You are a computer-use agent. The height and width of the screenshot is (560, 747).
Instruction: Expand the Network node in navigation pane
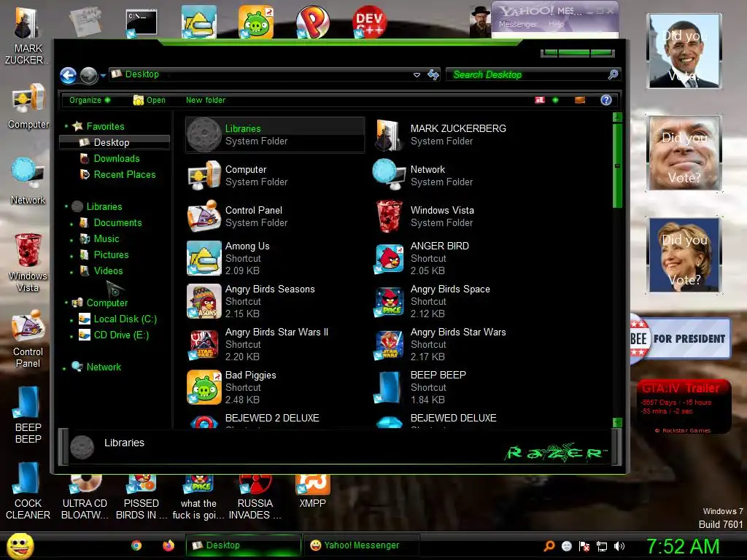tap(64, 368)
